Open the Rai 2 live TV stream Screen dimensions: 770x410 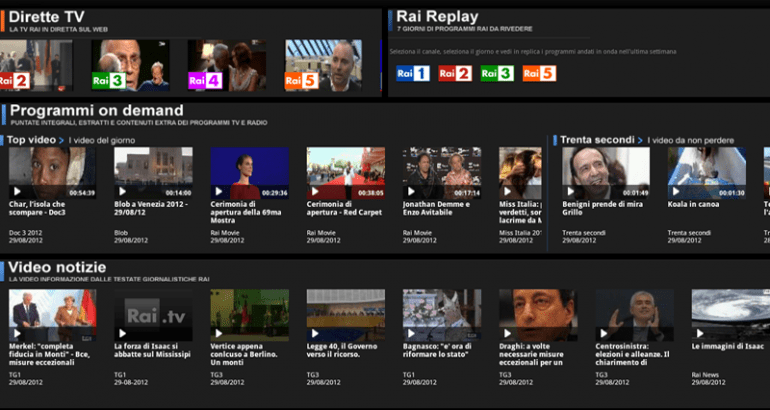click(x=36, y=65)
